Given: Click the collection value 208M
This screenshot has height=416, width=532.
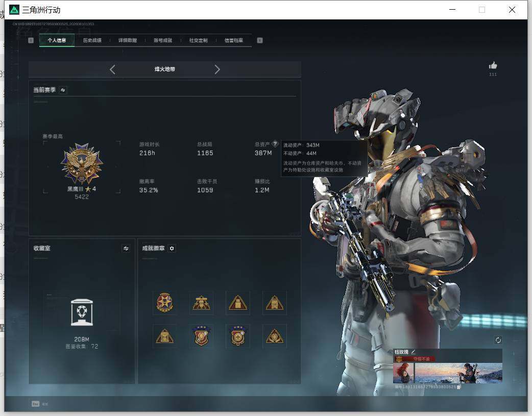Looking at the screenshot, I should (x=82, y=339).
